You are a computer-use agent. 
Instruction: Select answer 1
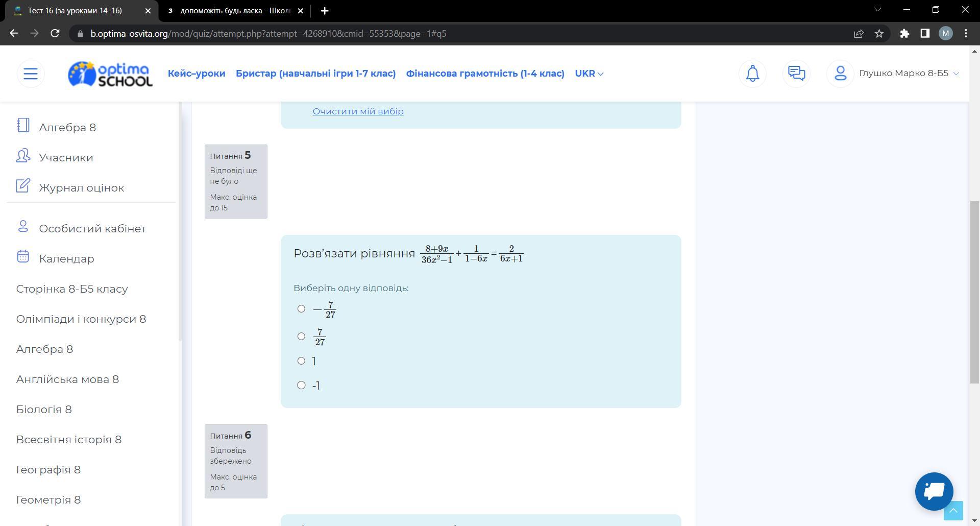[x=301, y=361]
